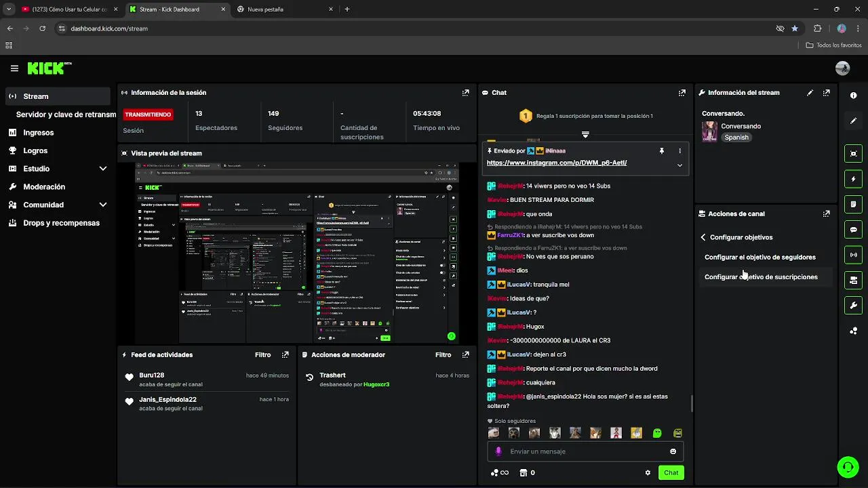Click the Kick logo in the header
The image size is (868, 488).
(x=50, y=68)
